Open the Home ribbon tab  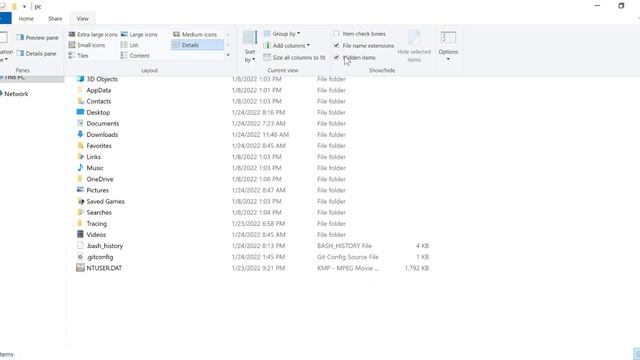coord(26,19)
